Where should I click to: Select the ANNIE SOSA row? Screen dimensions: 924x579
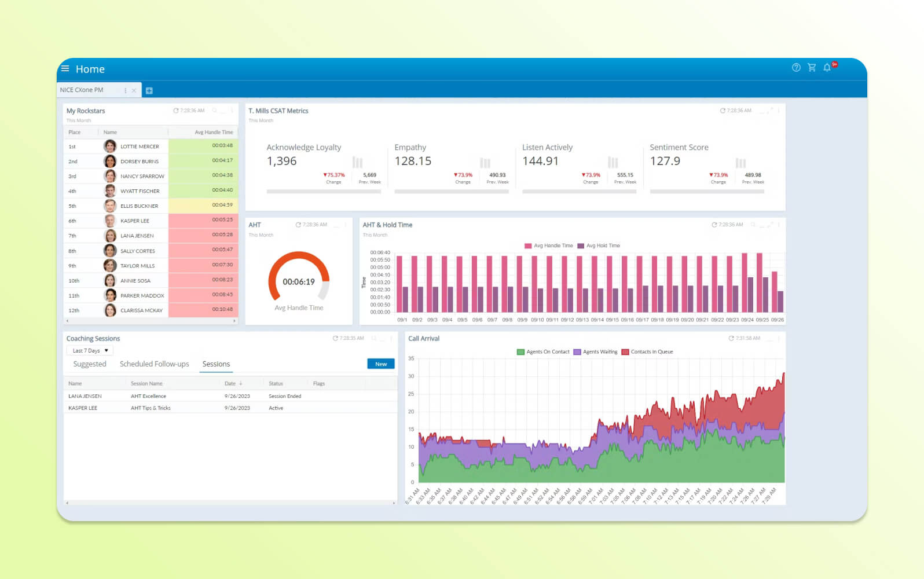coord(151,281)
